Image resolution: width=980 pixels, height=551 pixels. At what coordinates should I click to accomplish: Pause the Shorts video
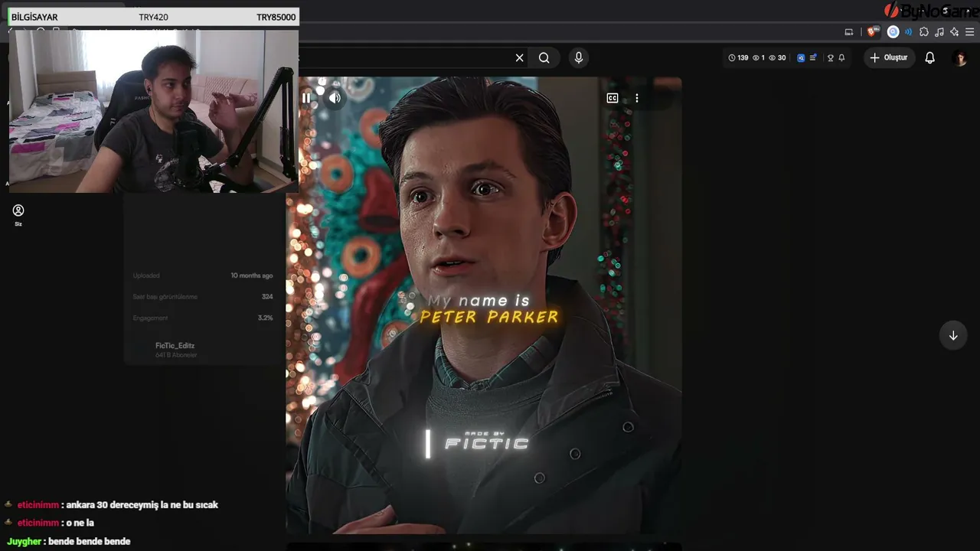306,98
